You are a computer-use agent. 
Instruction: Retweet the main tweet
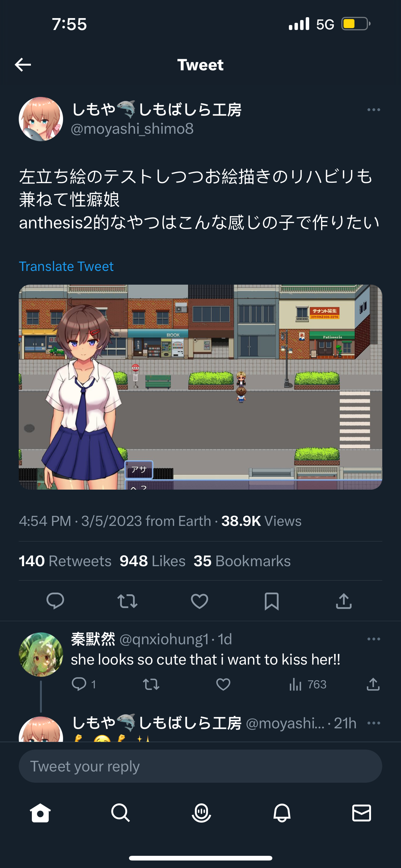pyautogui.click(x=127, y=601)
